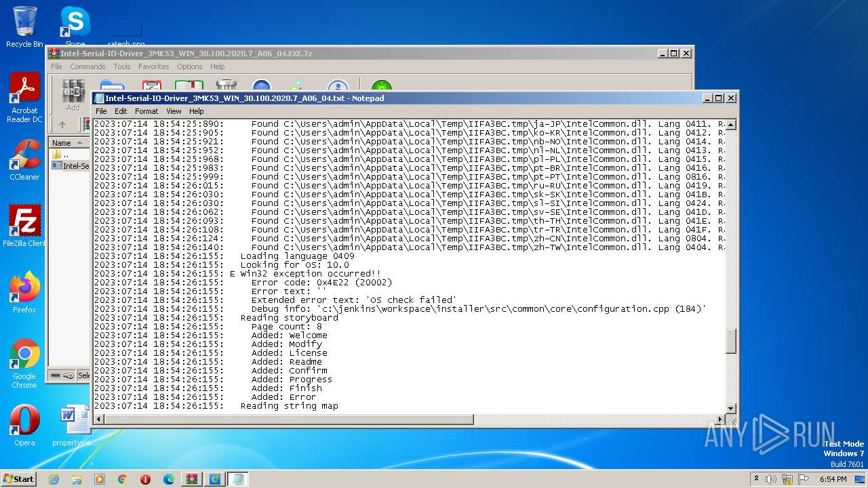Click the WinRAR Add toolbar icon
868x488 pixels.
[x=73, y=96]
